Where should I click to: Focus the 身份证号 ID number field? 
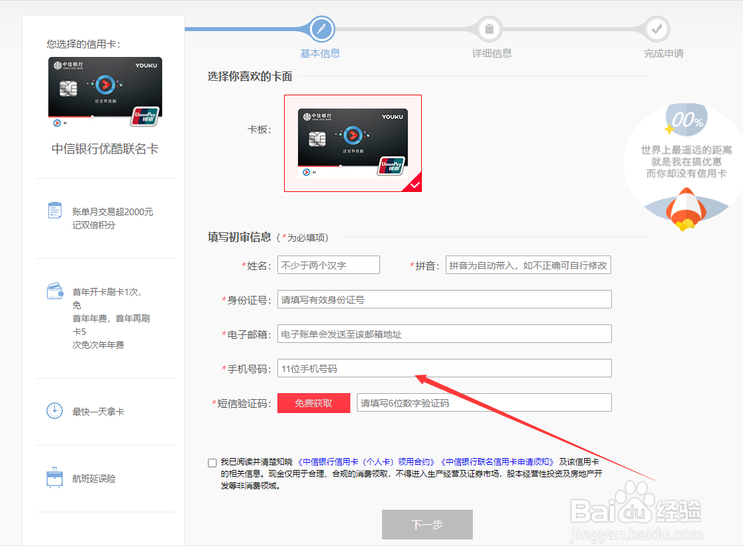(444, 299)
